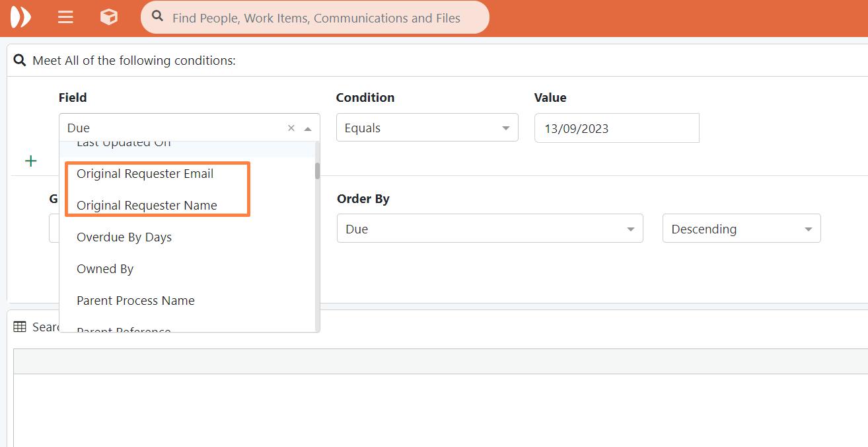The width and height of the screenshot is (868, 447).
Task: Click the magnifier icon in the search bar
Action: (157, 17)
